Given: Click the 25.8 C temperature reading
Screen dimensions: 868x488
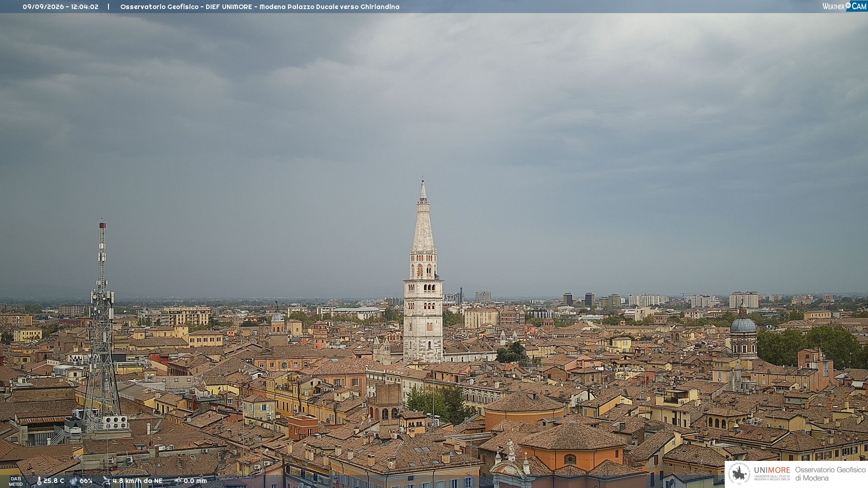Looking at the screenshot, I should pos(54,481).
